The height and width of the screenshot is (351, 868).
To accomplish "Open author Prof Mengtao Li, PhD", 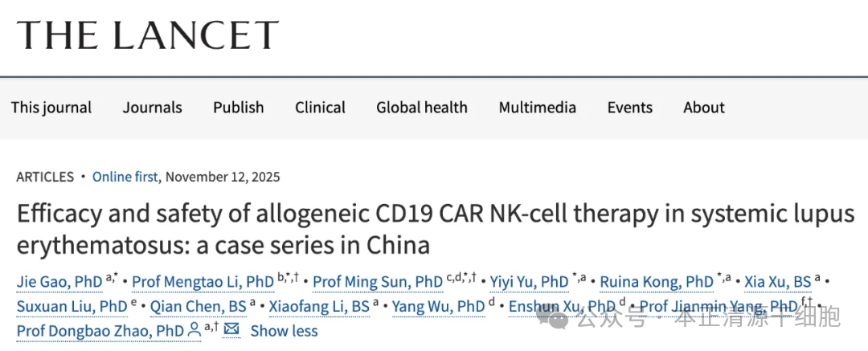I will (203, 282).
